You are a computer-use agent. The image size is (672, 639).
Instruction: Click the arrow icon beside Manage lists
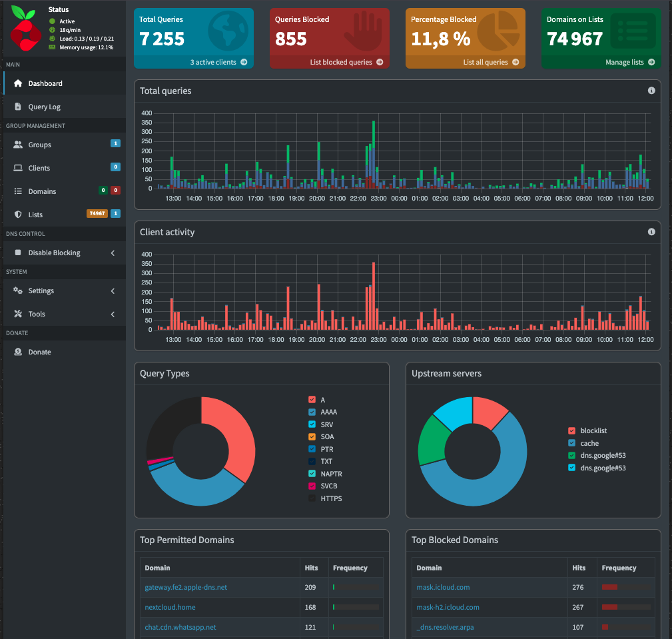click(x=651, y=62)
